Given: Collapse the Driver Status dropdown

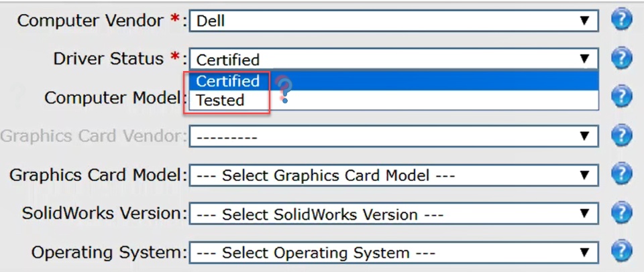Looking at the screenshot, I should click(x=393, y=60).
